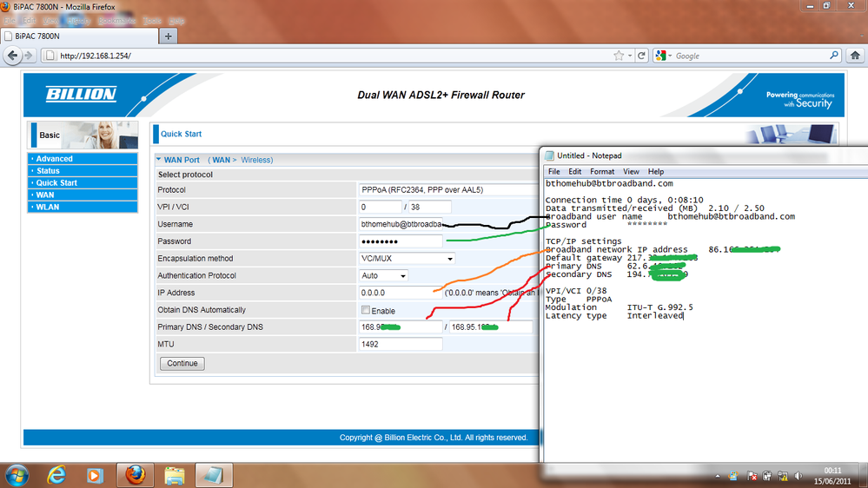The width and height of the screenshot is (868, 488).
Task: Bookmark this page with the star icon
Action: tap(619, 56)
